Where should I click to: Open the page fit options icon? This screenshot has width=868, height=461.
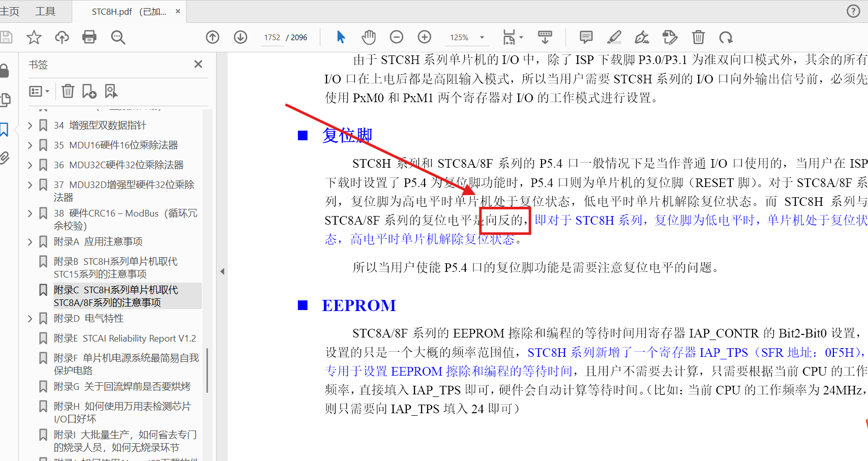click(x=512, y=37)
